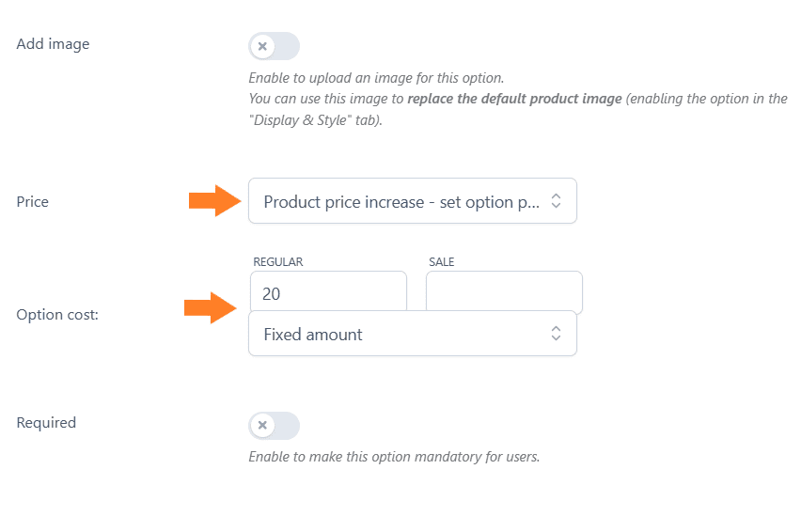Click the orange arrow pointing to Price
Image resolution: width=801 pixels, height=532 pixels.
(214, 200)
